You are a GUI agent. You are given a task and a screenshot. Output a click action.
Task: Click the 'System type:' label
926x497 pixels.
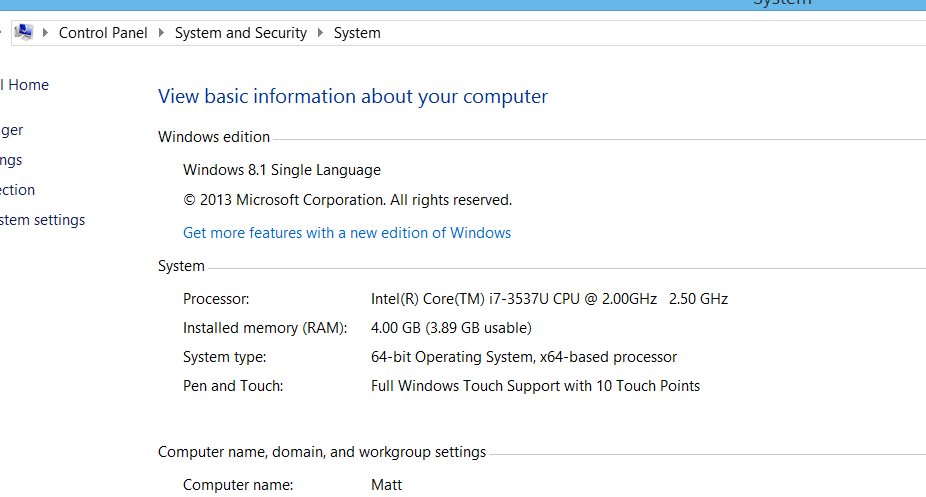pyautogui.click(x=224, y=357)
